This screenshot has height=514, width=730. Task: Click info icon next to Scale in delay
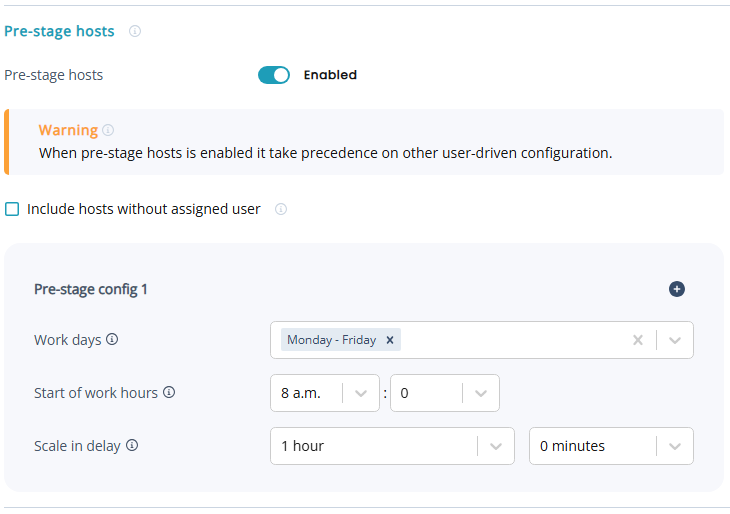point(132,445)
